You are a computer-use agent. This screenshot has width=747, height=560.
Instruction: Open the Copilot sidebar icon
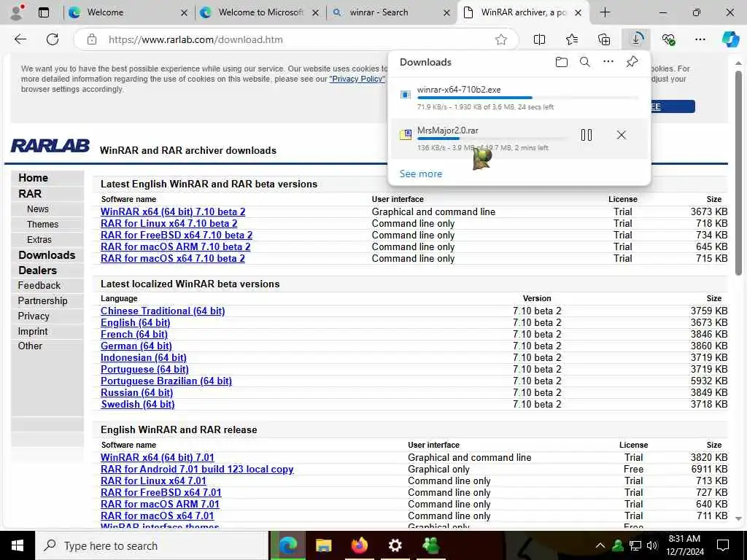pos(729,39)
